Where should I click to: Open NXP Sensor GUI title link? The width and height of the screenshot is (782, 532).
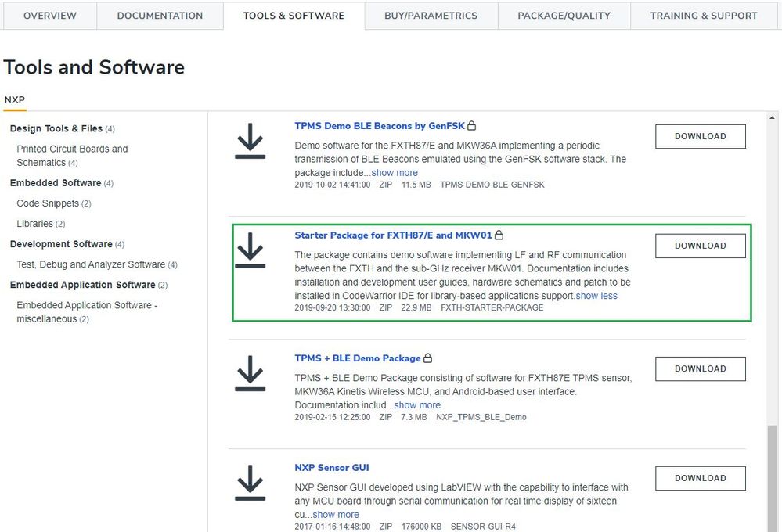[332, 468]
